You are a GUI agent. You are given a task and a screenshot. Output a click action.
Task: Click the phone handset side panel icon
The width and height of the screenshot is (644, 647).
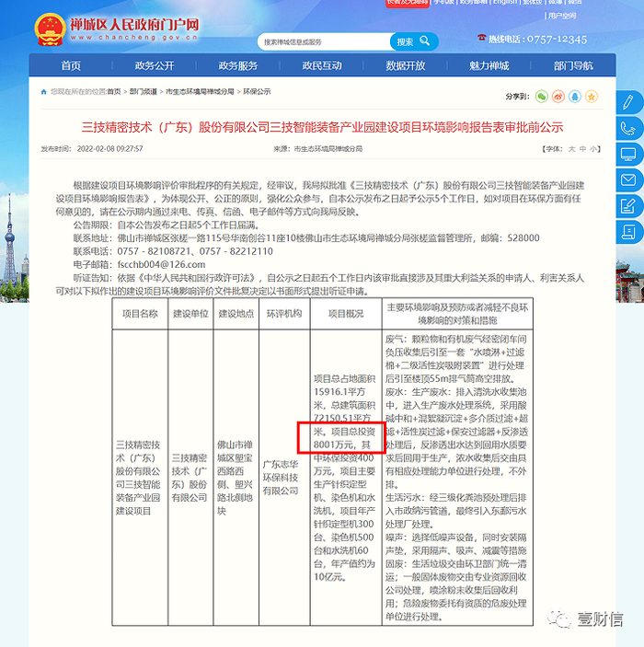click(628, 128)
